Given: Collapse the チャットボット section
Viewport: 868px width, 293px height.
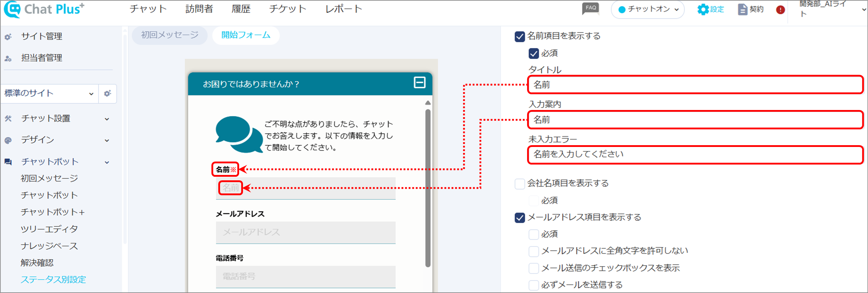Looking at the screenshot, I should point(107,162).
